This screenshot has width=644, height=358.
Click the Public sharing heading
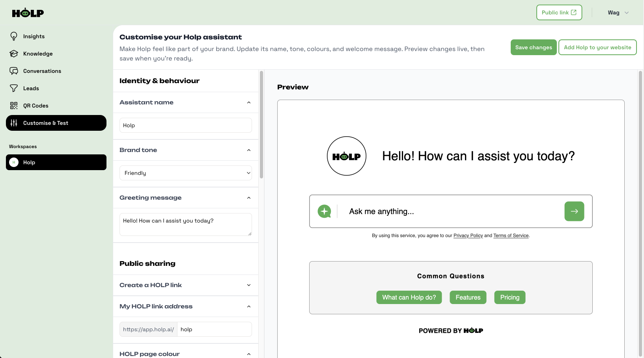point(147,263)
